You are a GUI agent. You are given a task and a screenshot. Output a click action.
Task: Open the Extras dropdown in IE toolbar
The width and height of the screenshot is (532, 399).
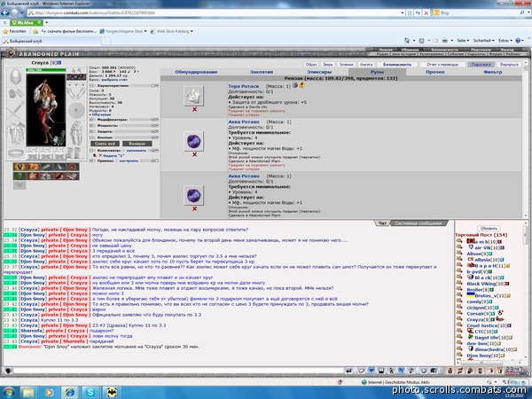[x=505, y=41]
